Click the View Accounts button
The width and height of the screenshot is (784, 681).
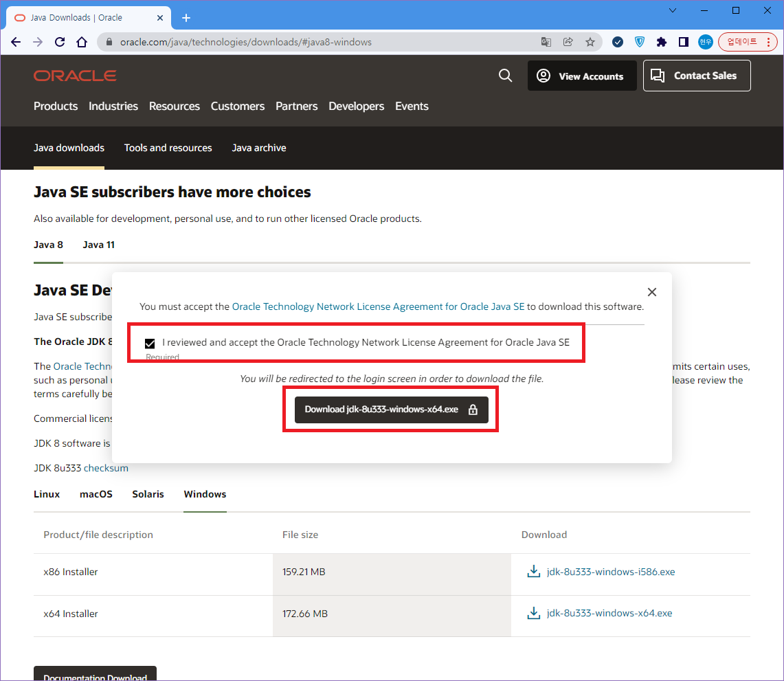pos(582,76)
